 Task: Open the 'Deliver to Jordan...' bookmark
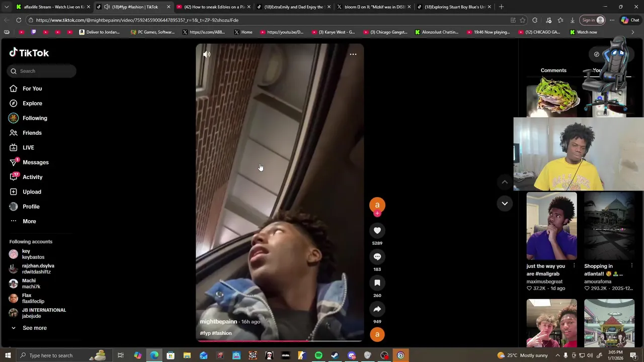tap(99, 32)
